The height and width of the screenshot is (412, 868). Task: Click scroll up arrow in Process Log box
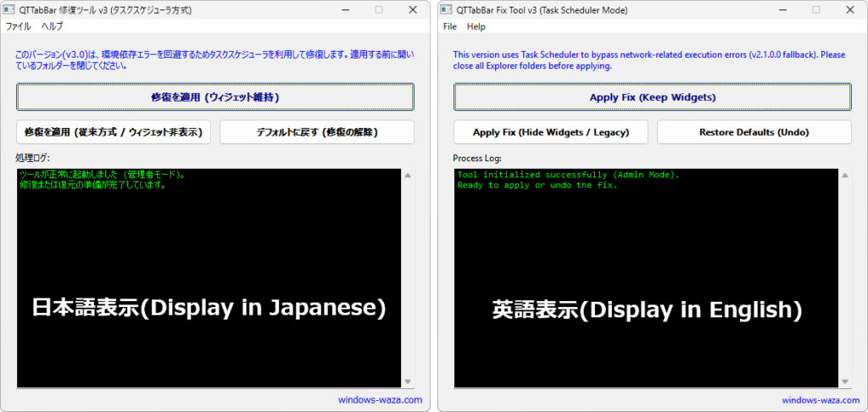pos(845,175)
